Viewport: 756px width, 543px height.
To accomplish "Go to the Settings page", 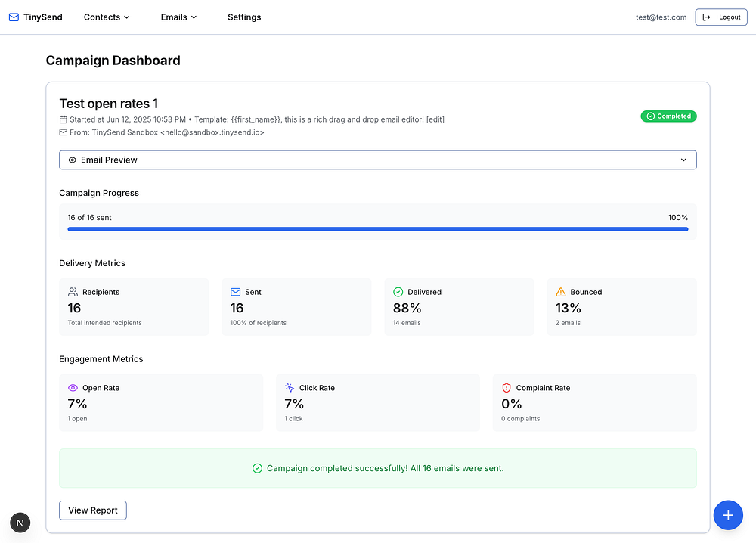I will coord(244,17).
